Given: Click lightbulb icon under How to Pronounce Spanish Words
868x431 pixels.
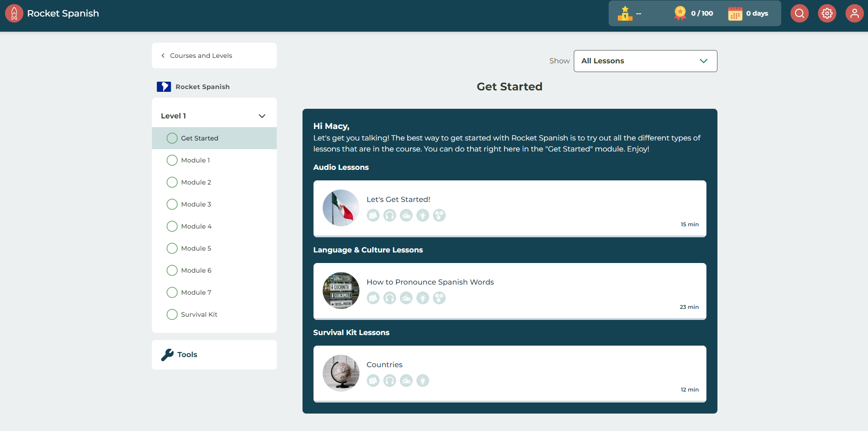Looking at the screenshot, I should pyautogui.click(x=422, y=298).
